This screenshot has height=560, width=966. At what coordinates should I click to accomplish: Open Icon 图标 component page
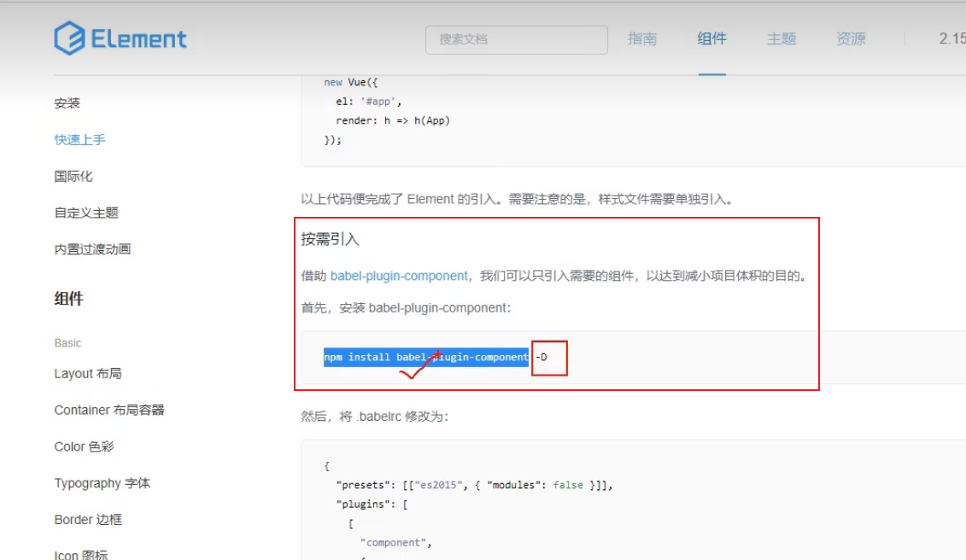[x=80, y=555]
